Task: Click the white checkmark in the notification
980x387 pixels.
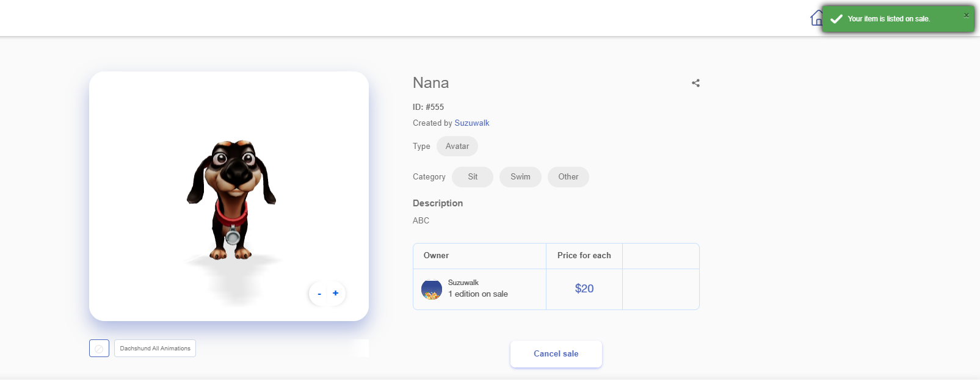Action: pyautogui.click(x=837, y=19)
